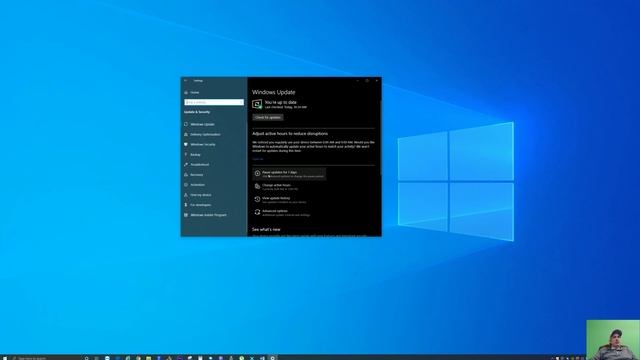Open the Troubleshoot section
Image resolution: width=640 pixels, height=360 pixels.
[x=196, y=164]
